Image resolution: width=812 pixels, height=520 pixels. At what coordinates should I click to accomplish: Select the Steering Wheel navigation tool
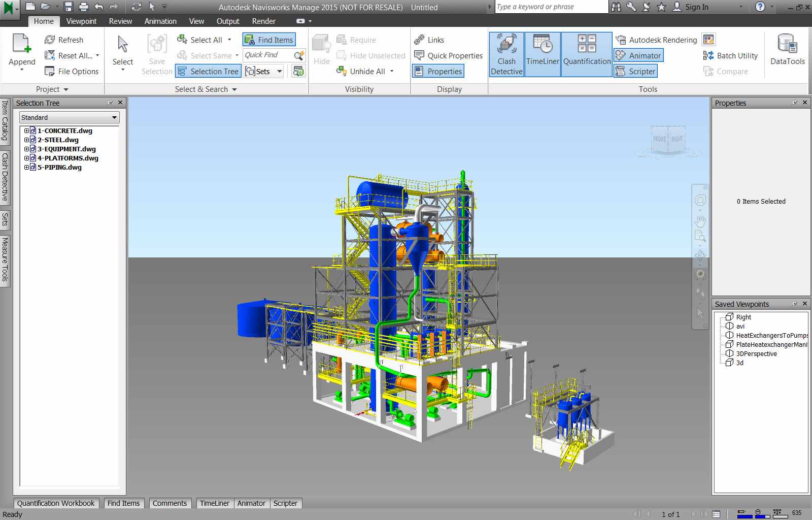[700, 201]
